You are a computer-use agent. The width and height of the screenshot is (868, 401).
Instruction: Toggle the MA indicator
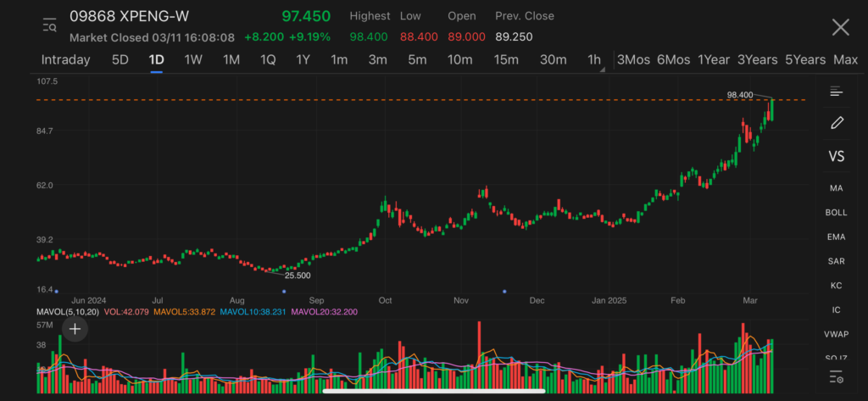(x=836, y=188)
